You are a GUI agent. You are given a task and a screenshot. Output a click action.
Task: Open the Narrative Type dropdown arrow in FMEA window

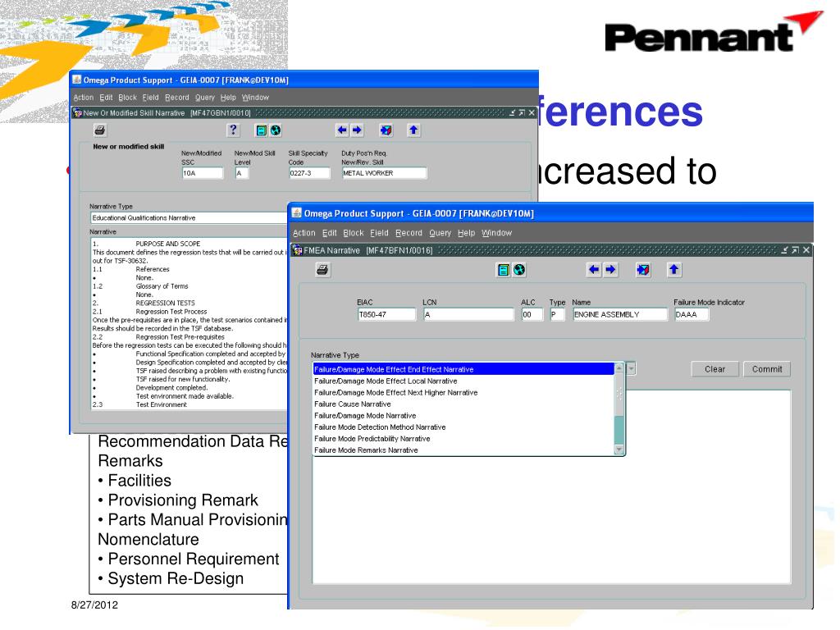[631, 368]
